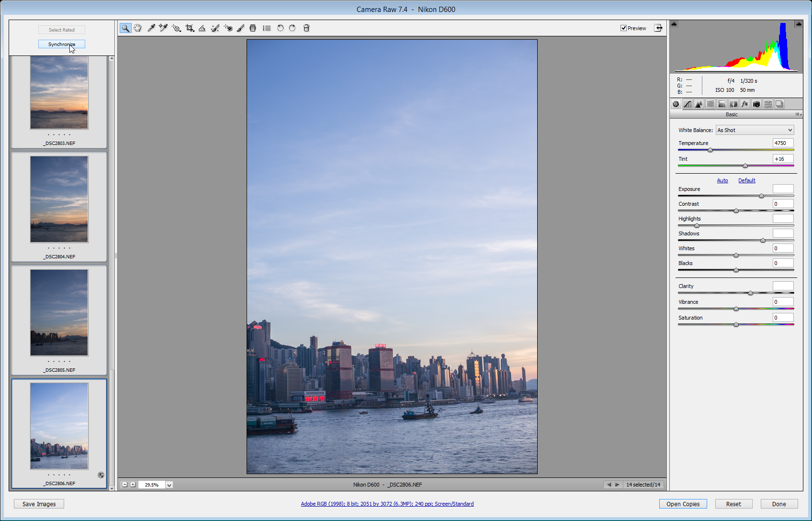Select the _DSC2803.NEF thumbnail
The height and width of the screenshot is (521, 812).
point(59,92)
